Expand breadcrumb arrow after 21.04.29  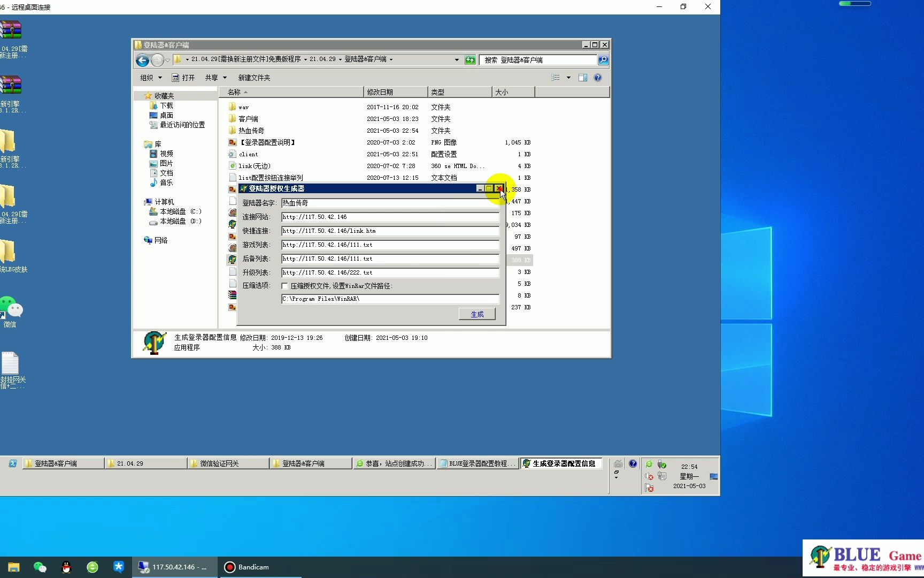(340, 60)
